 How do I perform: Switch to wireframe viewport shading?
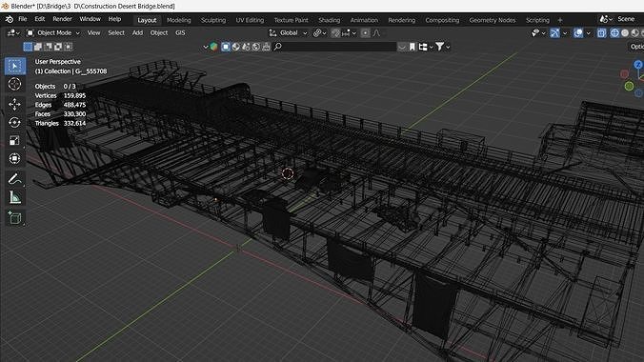pyautogui.click(x=614, y=33)
